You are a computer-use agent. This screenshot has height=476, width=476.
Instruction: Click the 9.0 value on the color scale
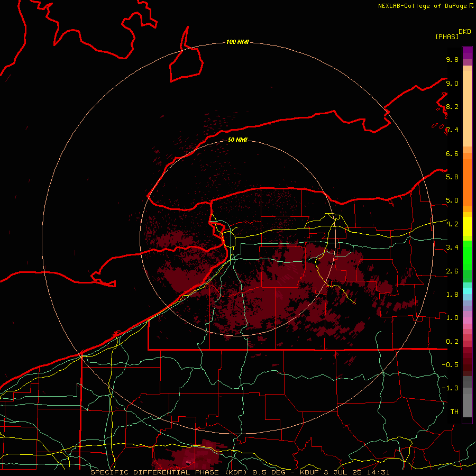tap(452, 83)
